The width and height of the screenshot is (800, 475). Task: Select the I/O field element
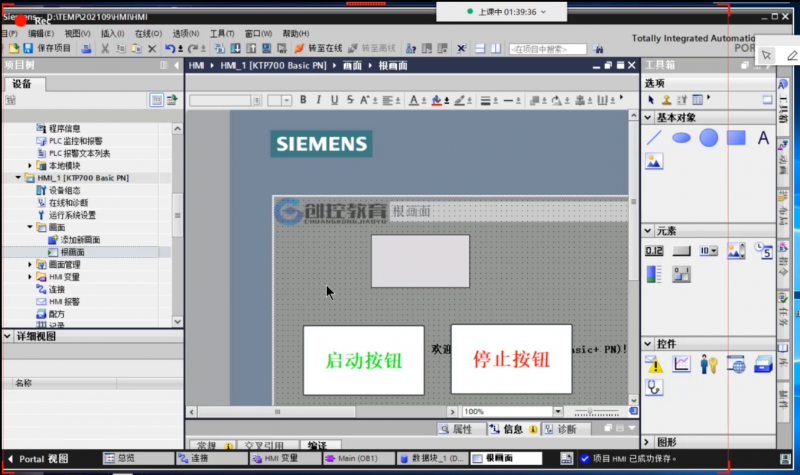tap(654, 251)
